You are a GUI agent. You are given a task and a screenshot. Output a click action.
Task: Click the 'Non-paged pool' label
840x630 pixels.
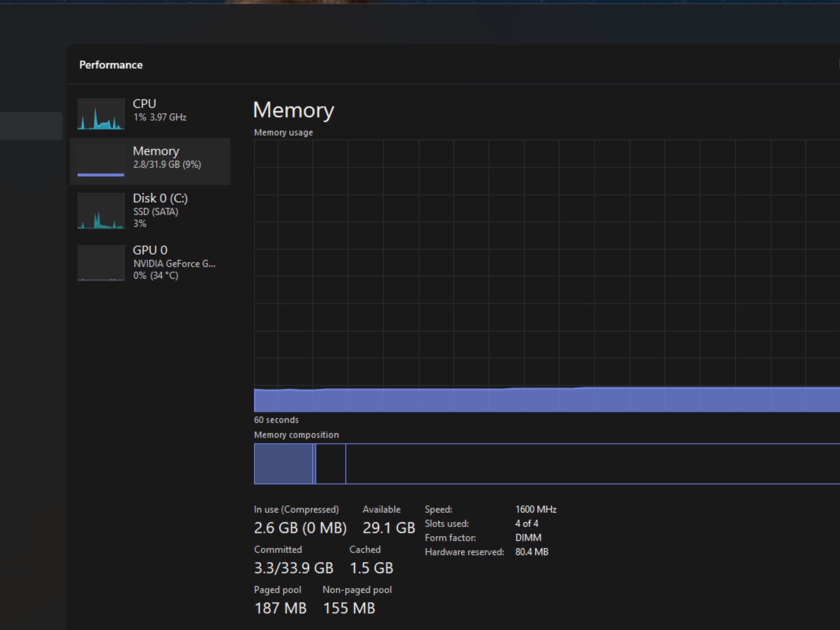pos(357,590)
